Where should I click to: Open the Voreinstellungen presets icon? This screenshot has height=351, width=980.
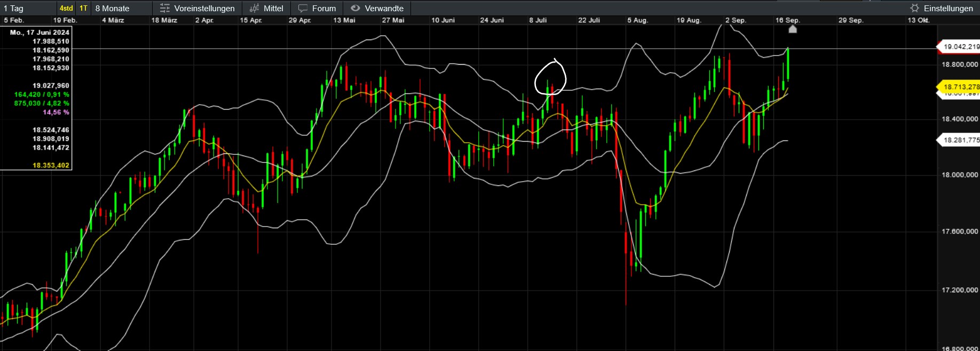165,8
